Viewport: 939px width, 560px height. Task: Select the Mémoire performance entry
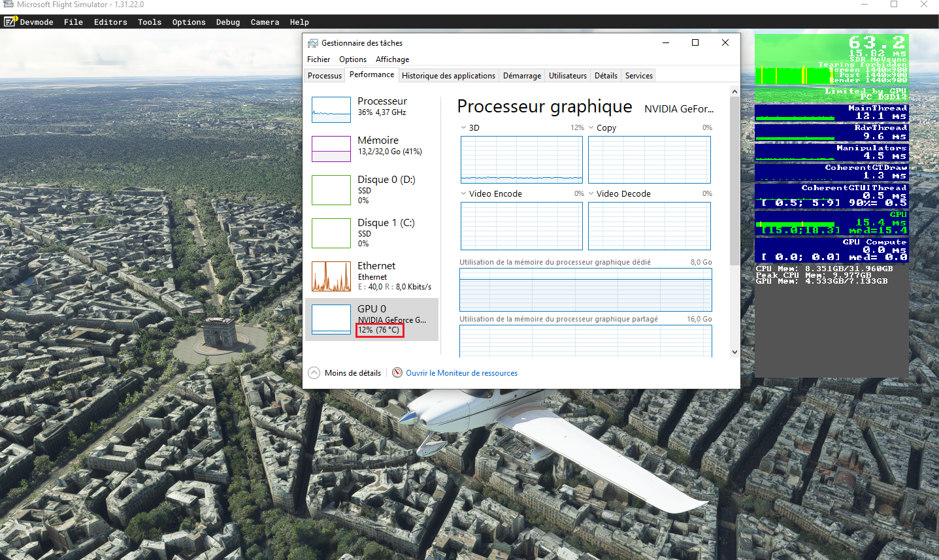(x=372, y=148)
